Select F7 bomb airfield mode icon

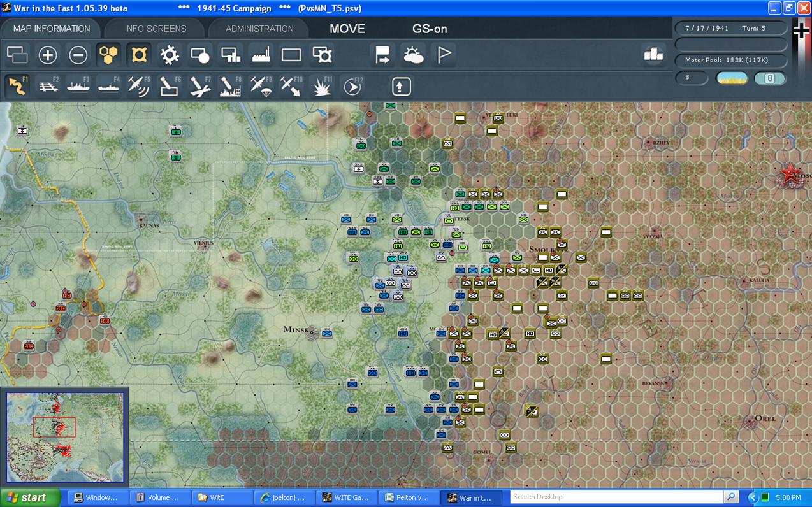tap(200, 86)
